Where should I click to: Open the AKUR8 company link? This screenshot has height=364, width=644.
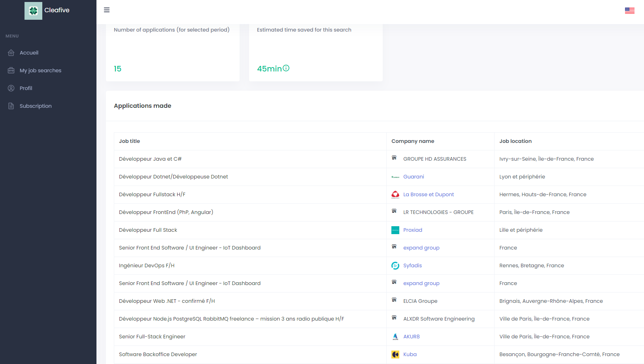(x=412, y=337)
